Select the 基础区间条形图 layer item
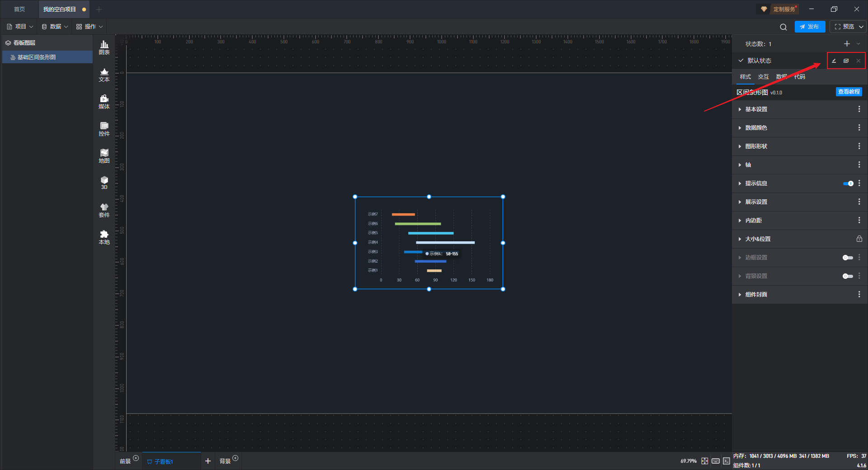Viewport: 868px width, 470px height. (x=37, y=57)
